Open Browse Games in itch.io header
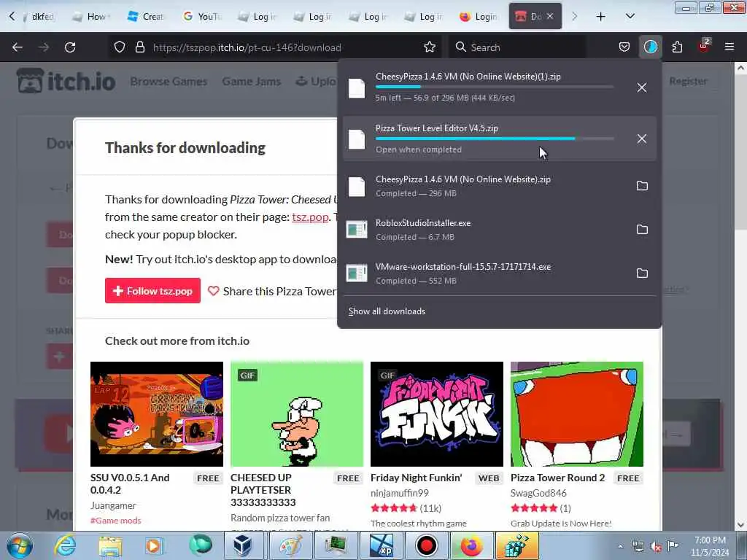Image resolution: width=747 pixels, height=560 pixels. [x=169, y=82]
